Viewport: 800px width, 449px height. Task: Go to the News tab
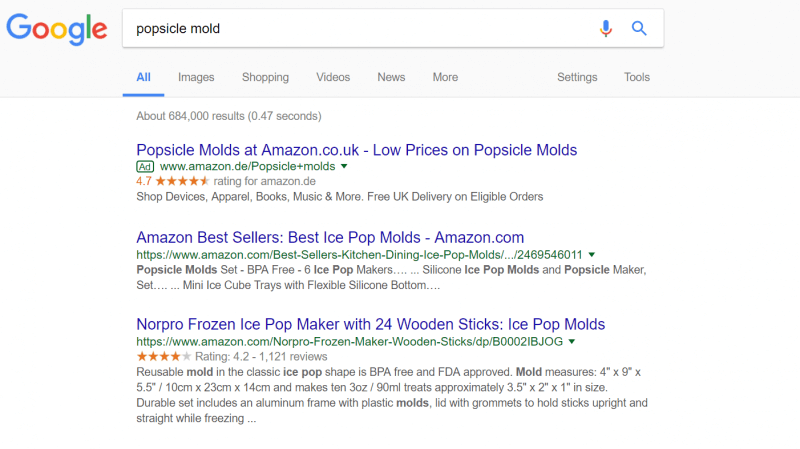tap(391, 77)
